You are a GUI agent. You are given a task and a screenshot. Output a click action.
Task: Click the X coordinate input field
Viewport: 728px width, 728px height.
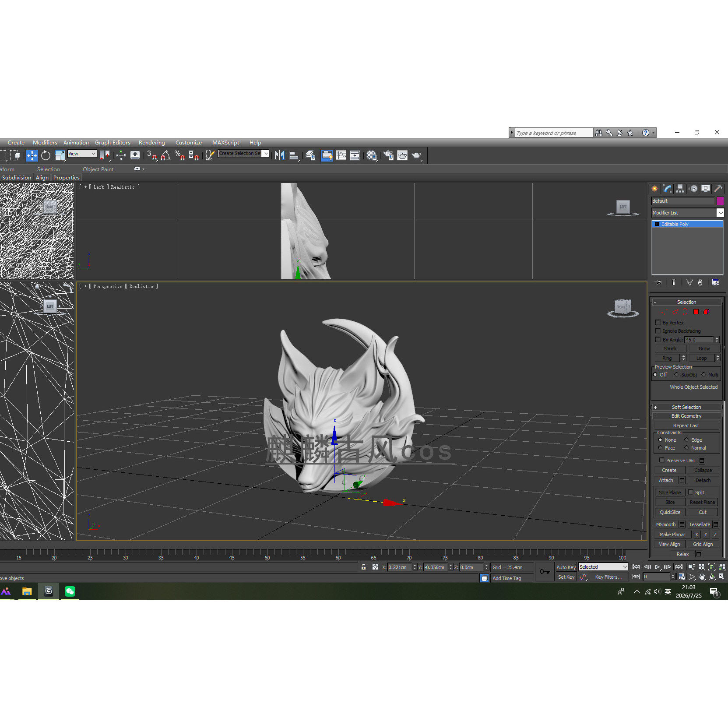pos(400,567)
